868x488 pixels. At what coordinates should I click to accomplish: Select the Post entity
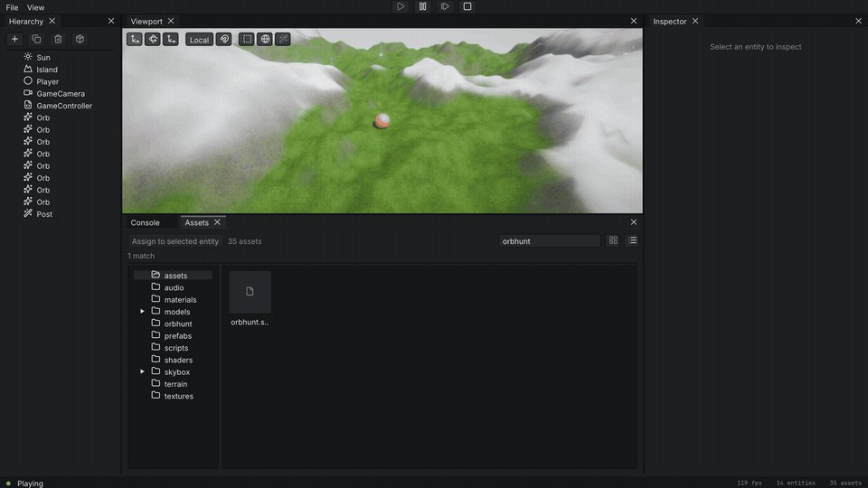click(x=44, y=214)
